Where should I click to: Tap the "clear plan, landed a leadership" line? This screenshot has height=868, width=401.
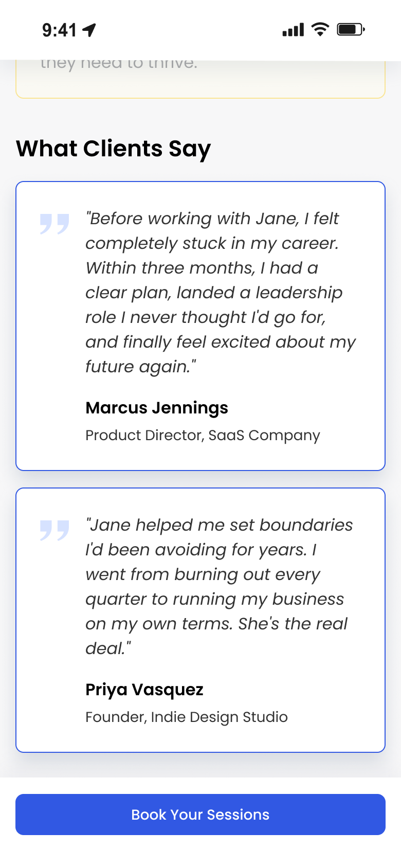point(214,293)
